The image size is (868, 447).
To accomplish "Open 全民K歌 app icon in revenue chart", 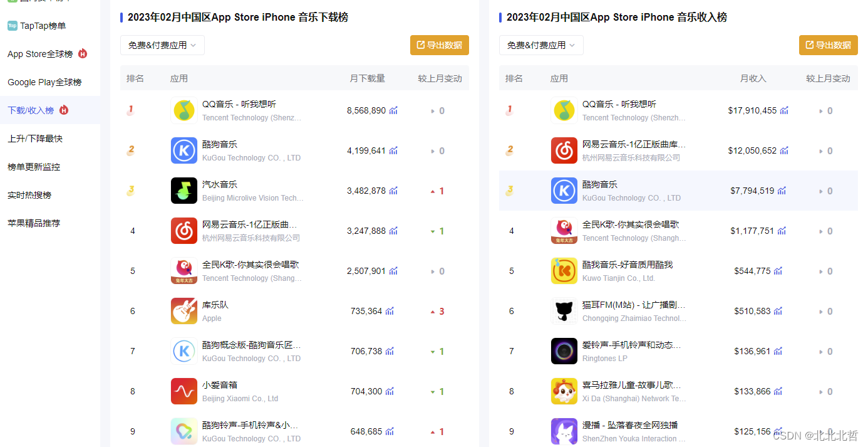I will (x=564, y=231).
